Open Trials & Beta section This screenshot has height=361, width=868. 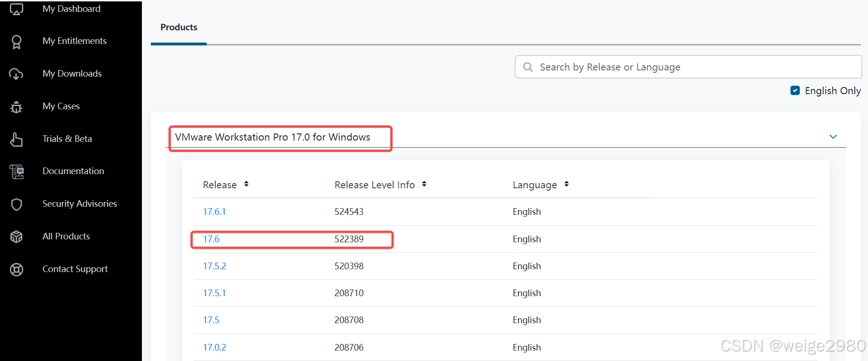[x=67, y=139]
